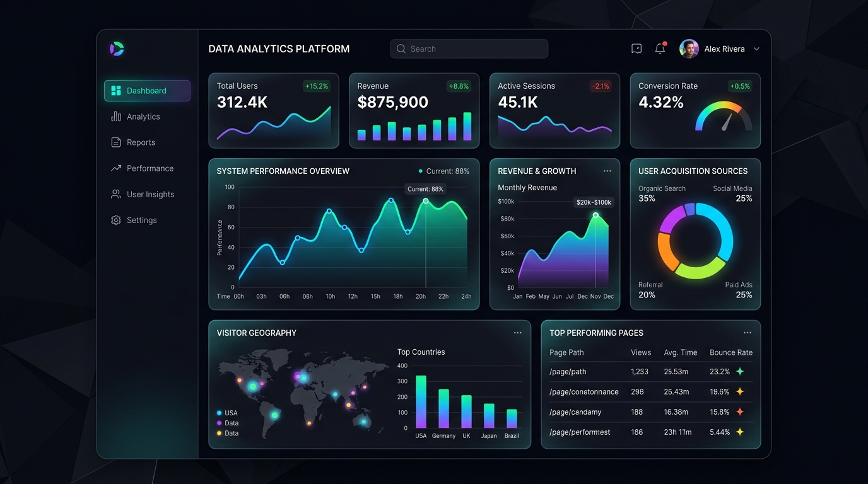Click the star icon in /page/conetonnance row

coord(740,391)
